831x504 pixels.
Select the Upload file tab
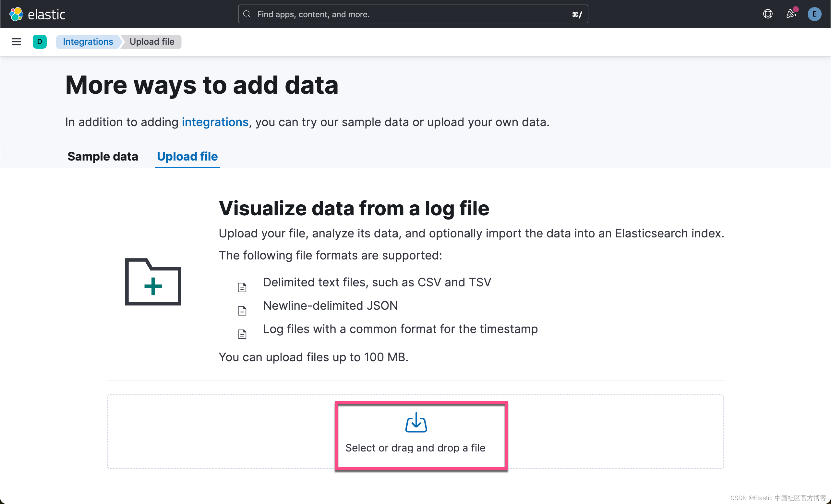(x=187, y=156)
